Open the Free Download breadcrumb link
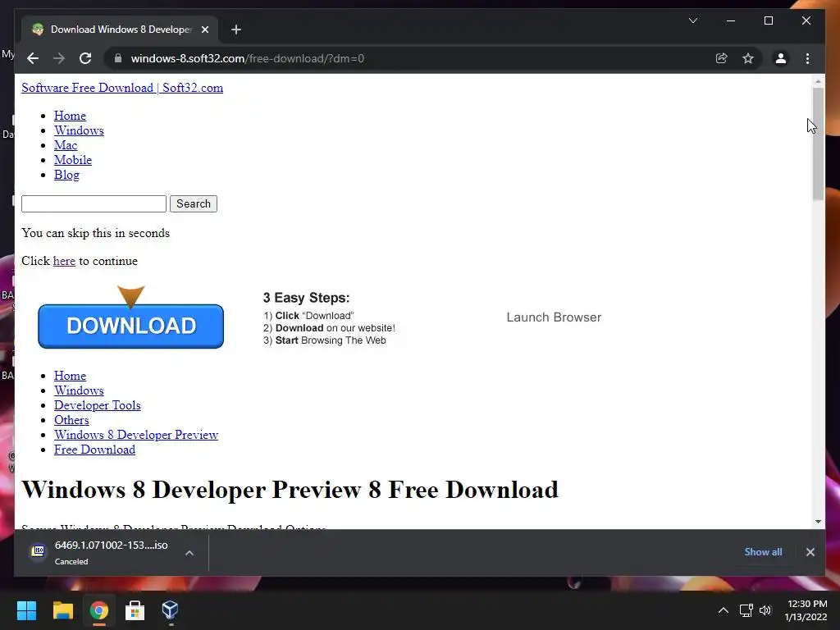 pyautogui.click(x=94, y=450)
